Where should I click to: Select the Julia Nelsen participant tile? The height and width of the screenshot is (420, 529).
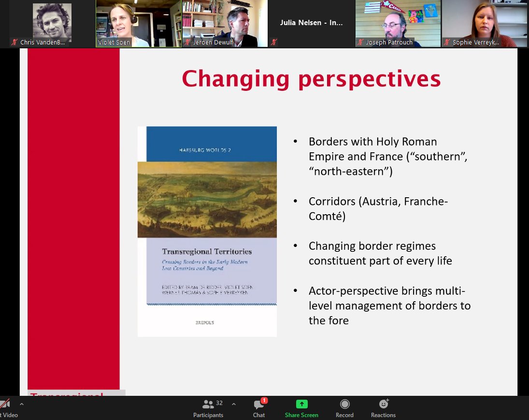312,23
